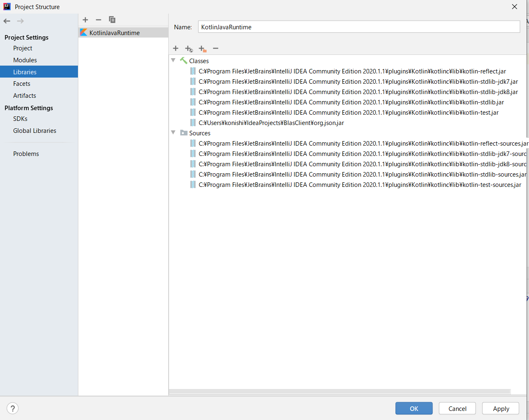The image size is (529, 420).
Task: Click jar icon for kotlin-reflect.jar
Action: [x=193, y=71]
